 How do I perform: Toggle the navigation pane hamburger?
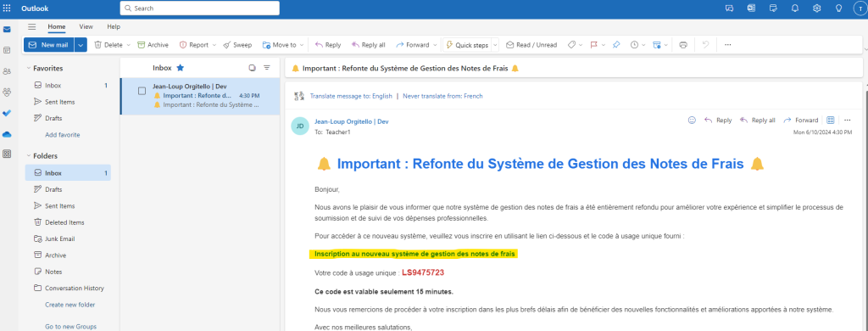pyautogui.click(x=32, y=26)
